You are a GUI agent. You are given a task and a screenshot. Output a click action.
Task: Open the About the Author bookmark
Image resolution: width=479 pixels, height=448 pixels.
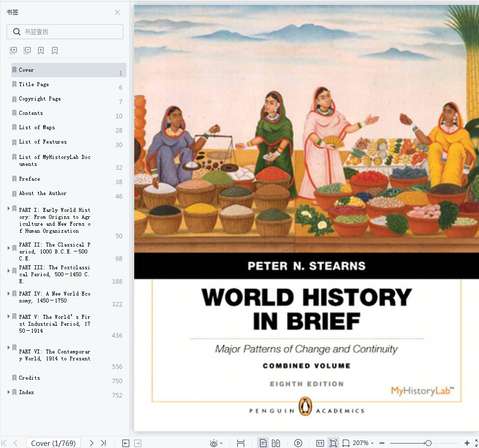pos(43,194)
